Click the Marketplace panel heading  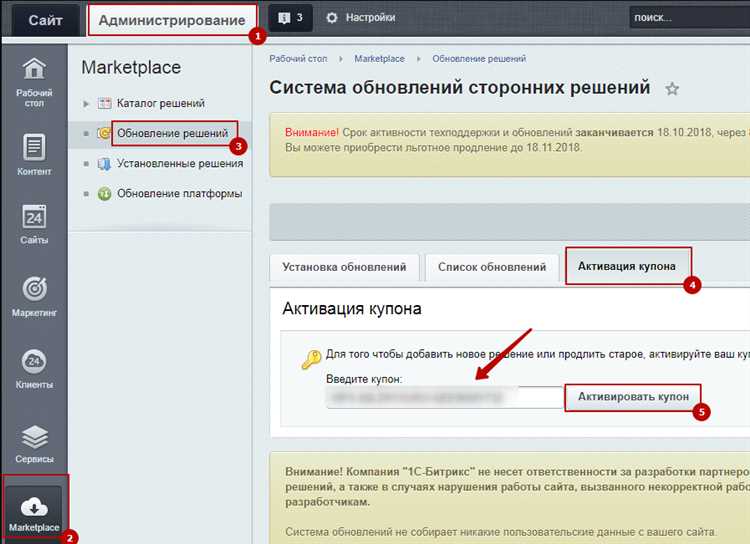click(131, 67)
